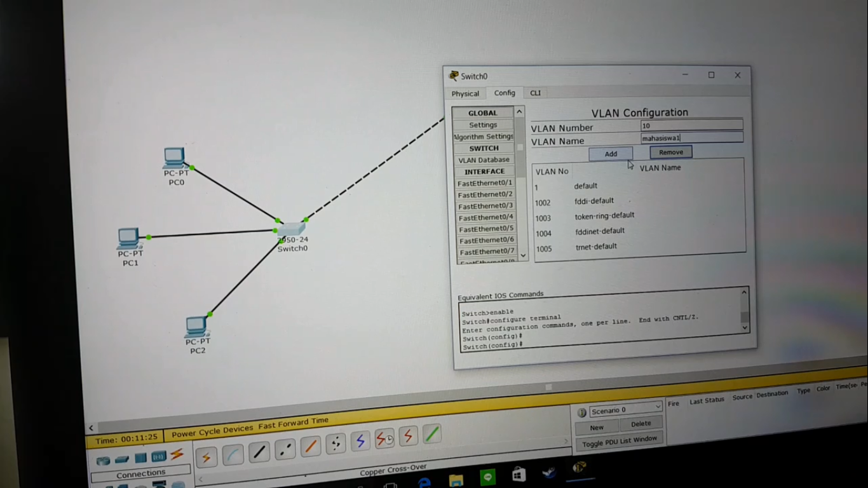The width and height of the screenshot is (868, 488).
Task: Click the scenario info icon
Action: click(581, 413)
